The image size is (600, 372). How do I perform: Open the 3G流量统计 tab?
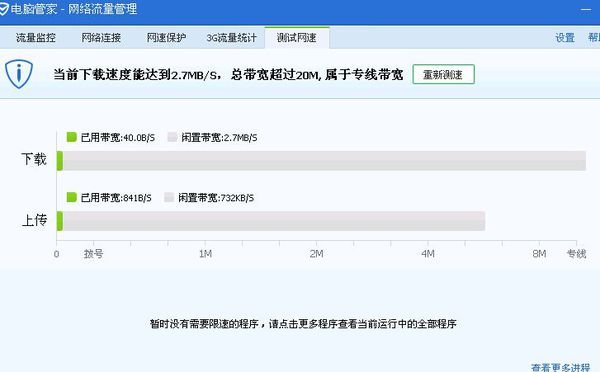click(231, 38)
